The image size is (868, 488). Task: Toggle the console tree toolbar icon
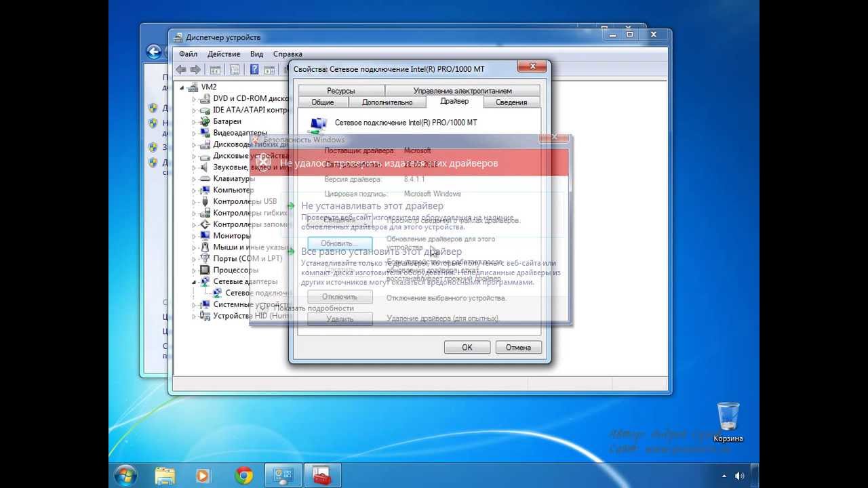[215, 69]
